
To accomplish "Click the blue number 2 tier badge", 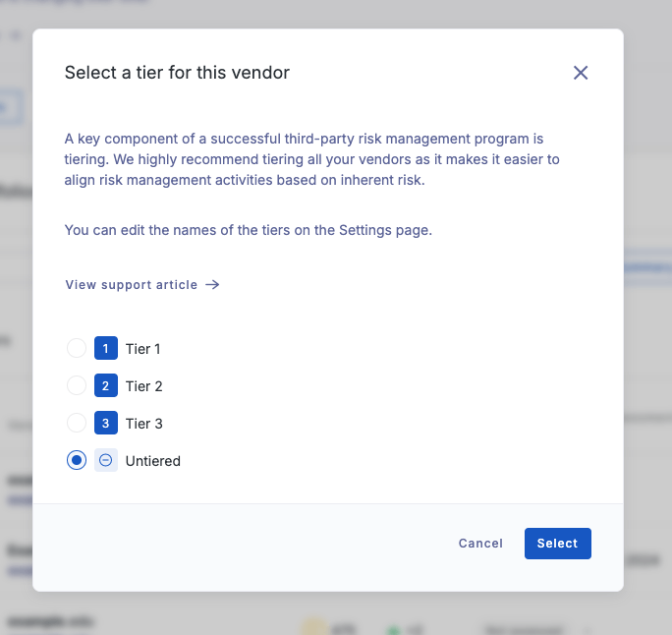I will click(106, 385).
